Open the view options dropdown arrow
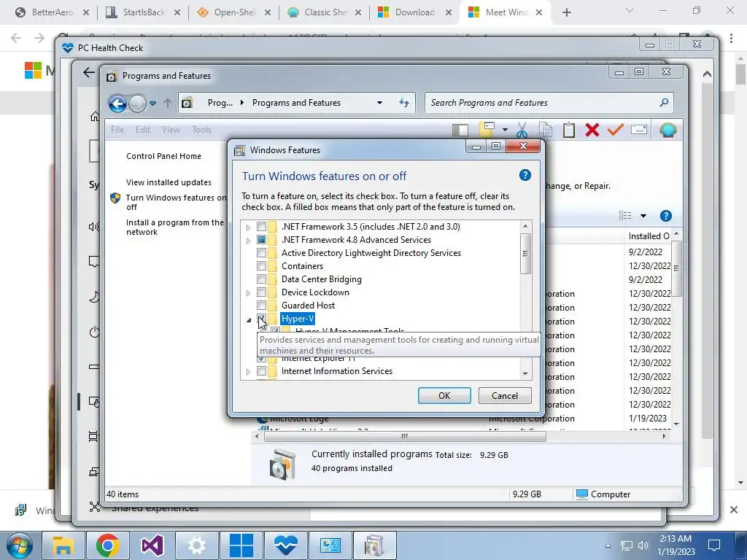This screenshot has height=560, width=747. pyautogui.click(x=643, y=216)
